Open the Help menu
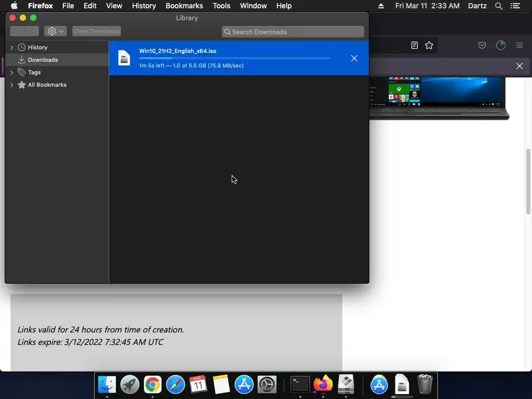 (x=284, y=6)
